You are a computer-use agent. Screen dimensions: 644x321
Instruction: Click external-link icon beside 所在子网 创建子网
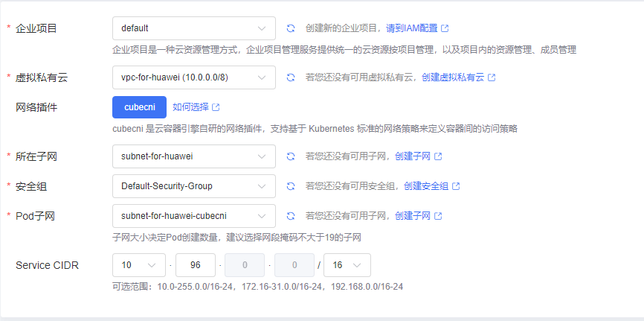pyautogui.click(x=438, y=156)
